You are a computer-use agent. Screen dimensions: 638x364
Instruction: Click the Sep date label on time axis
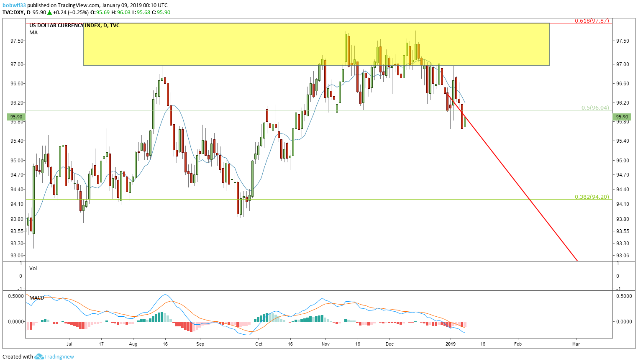[x=200, y=344]
